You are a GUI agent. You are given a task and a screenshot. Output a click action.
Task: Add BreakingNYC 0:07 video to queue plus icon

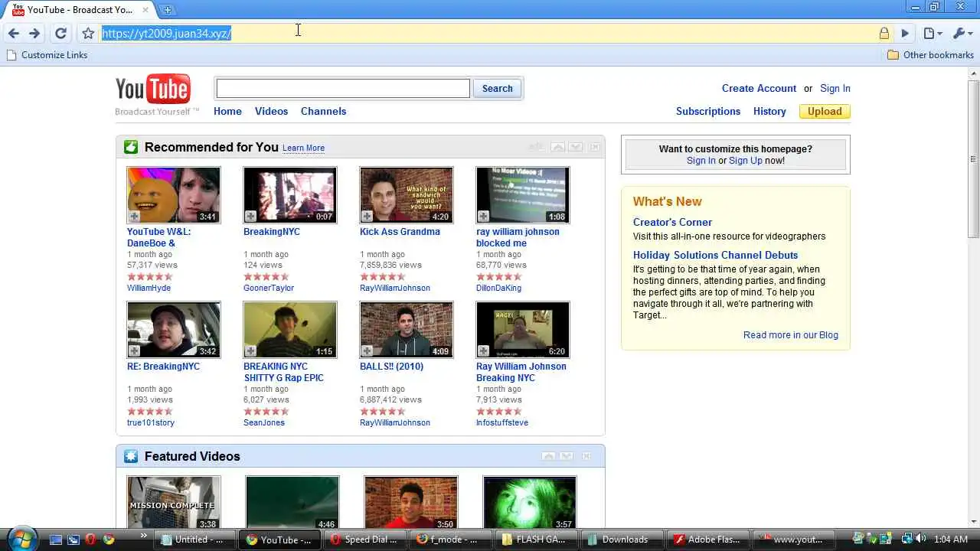click(250, 217)
